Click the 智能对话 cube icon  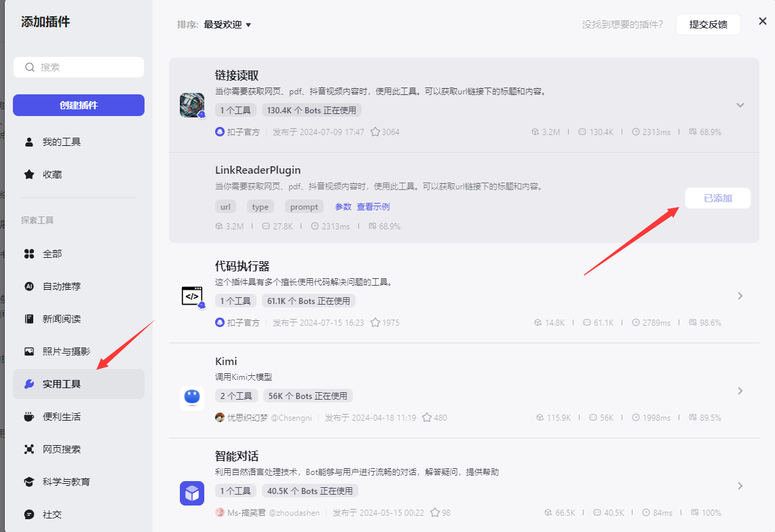[192, 493]
